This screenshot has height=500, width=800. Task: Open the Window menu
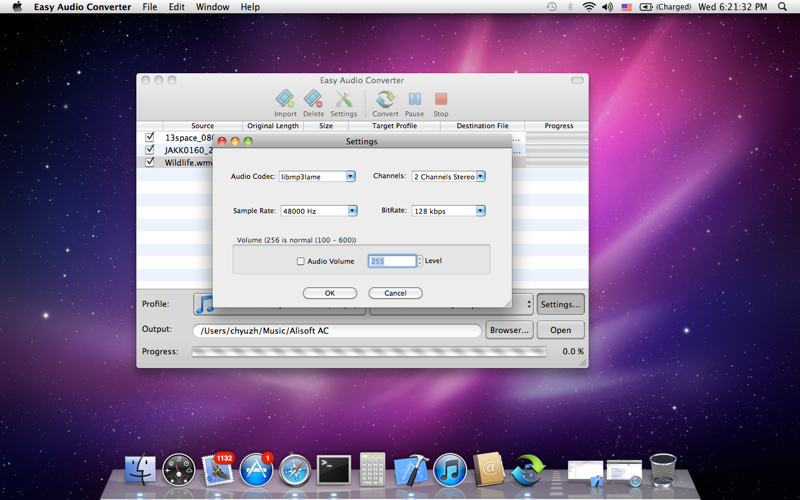(x=212, y=7)
